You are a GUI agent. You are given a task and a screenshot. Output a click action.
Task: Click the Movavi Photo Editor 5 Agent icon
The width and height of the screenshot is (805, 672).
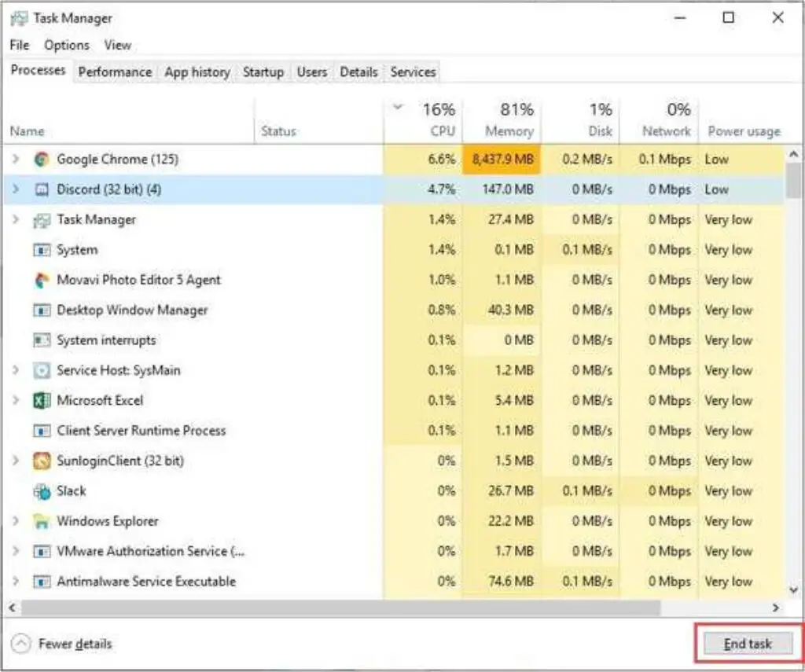point(42,281)
